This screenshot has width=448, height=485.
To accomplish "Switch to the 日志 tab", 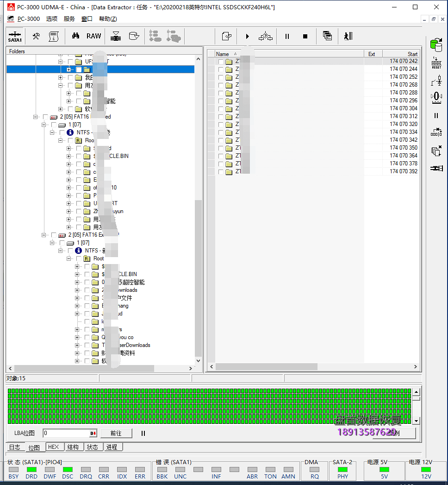I will coord(15,447).
